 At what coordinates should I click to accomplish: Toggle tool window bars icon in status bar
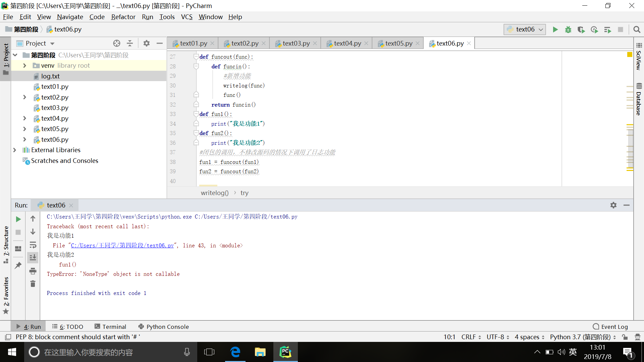coord(8,337)
